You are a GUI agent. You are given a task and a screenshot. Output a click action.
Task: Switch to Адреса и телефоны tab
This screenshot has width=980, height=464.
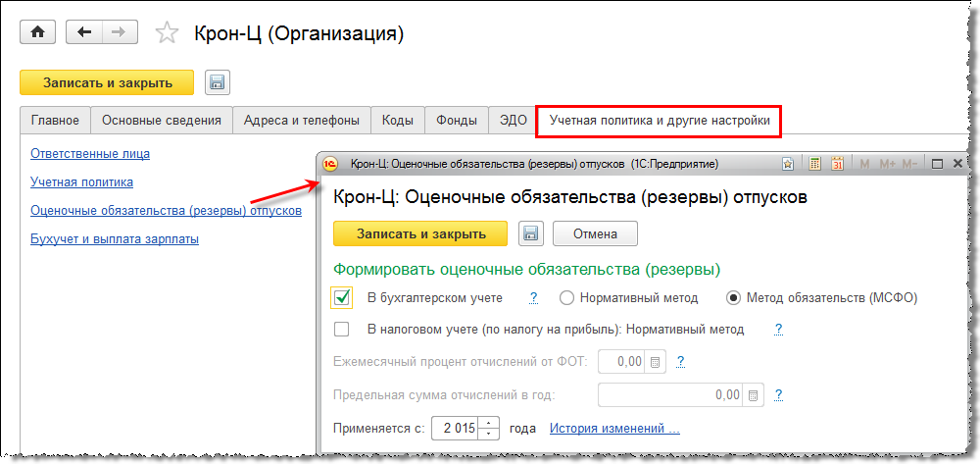pyautogui.click(x=302, y=121)
